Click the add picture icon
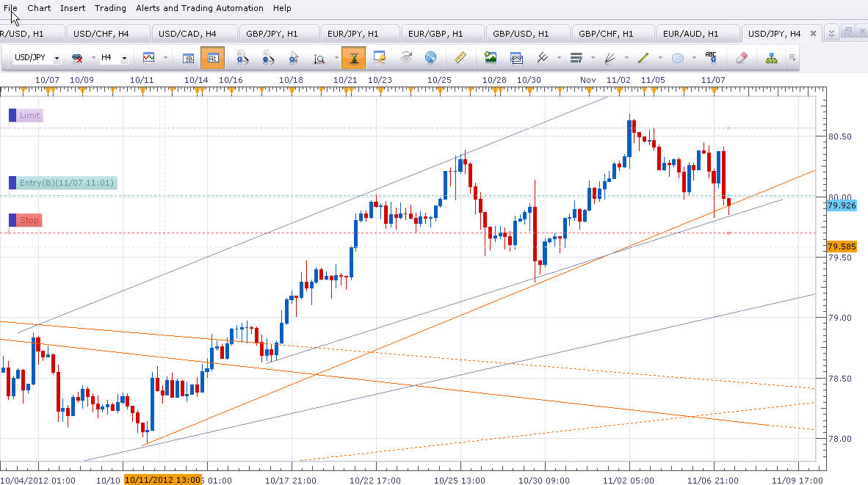The width and height of the screenshot is (868, 485). click(491, 58)
